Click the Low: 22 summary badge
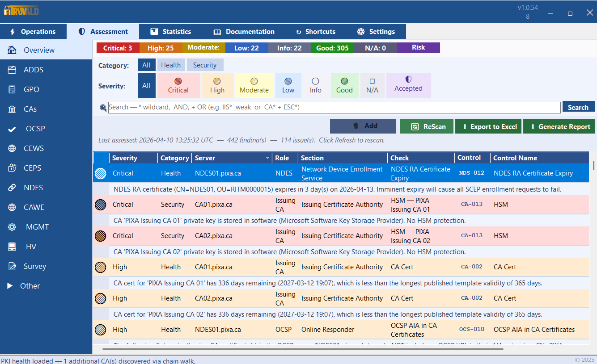The width and height of the screenshot is (597, 364). tap(246, 48)
